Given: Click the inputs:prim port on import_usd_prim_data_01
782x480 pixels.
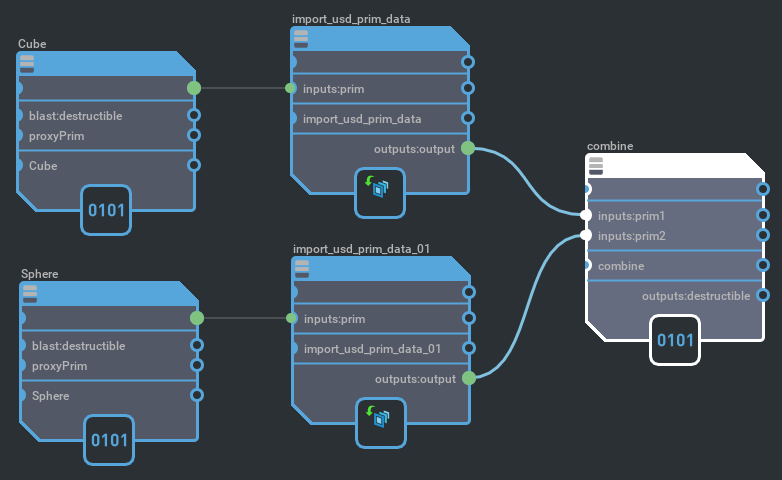Looking at the screenshot, I should click(292, 318).
